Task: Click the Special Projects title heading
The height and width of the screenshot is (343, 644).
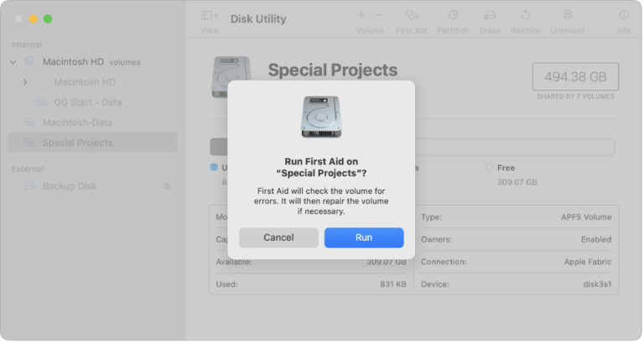Action: point(333,70)
